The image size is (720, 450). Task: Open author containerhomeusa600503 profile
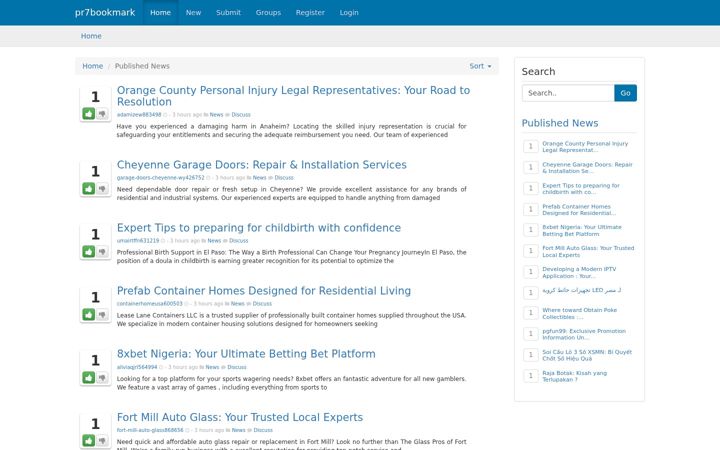[149, 304]
